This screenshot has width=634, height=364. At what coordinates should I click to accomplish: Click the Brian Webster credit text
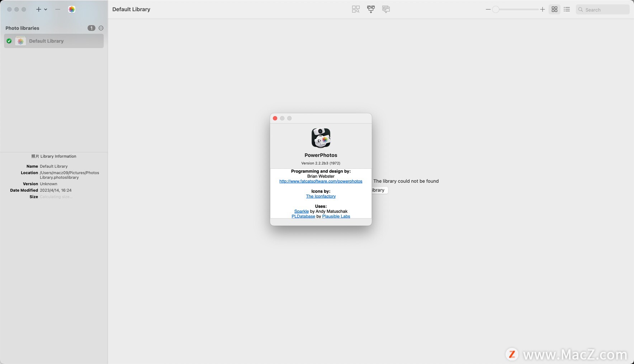click(321, 176)
